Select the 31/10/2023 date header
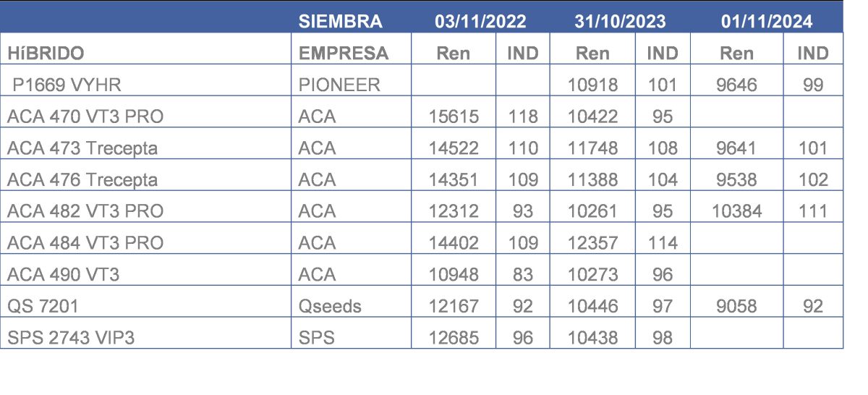The image size is (868, 395). pyautogui.click(x=620, y=21)
